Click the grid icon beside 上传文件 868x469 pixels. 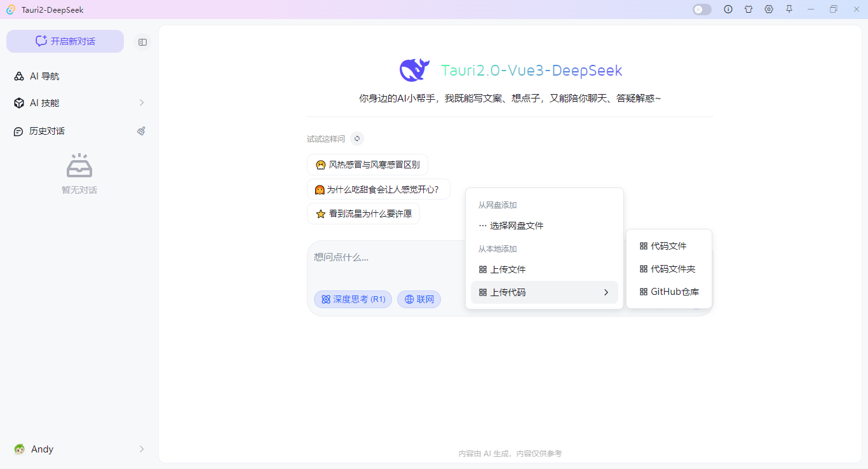(x=483, y=269)
